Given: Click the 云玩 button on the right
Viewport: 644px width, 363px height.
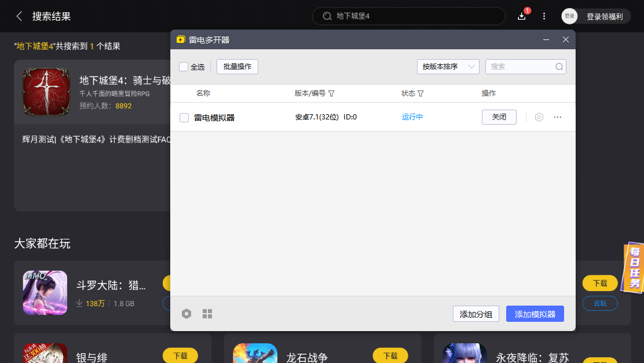Looking at the screenshot, I should tap(600, 303).
